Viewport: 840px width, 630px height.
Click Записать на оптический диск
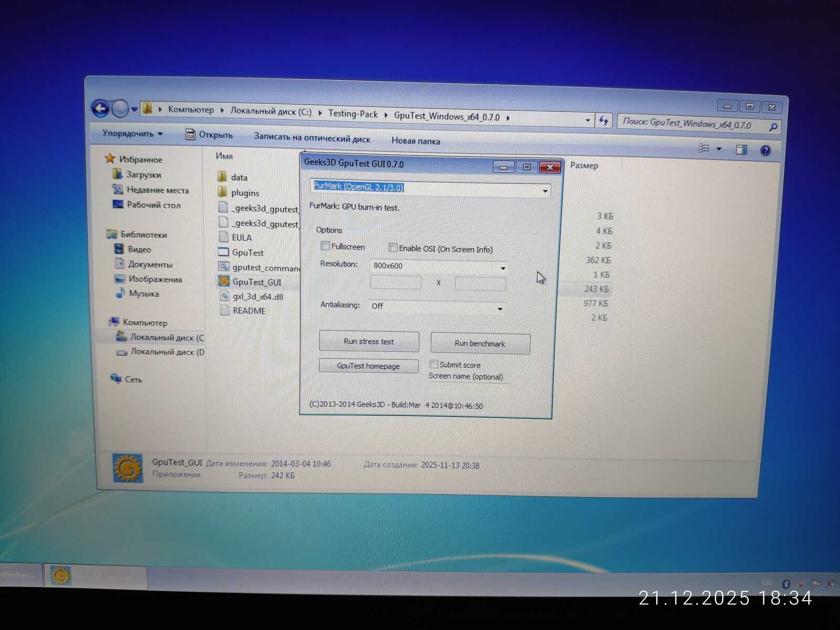pos(312,138)
